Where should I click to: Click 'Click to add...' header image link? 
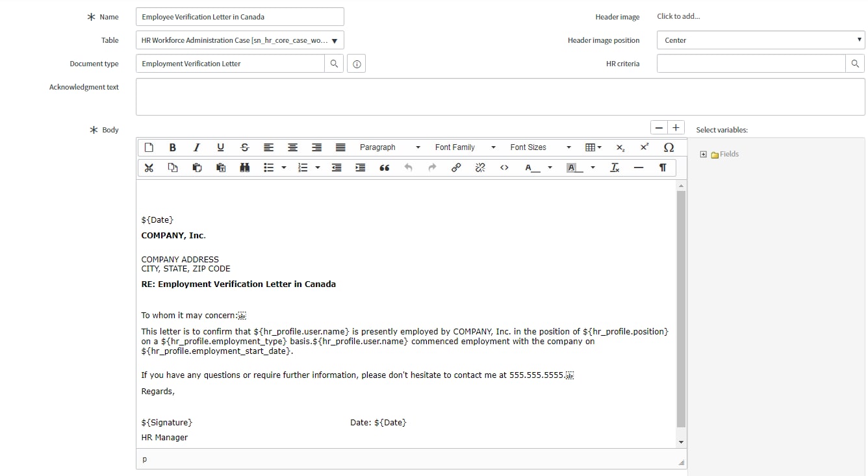[678, 17]
